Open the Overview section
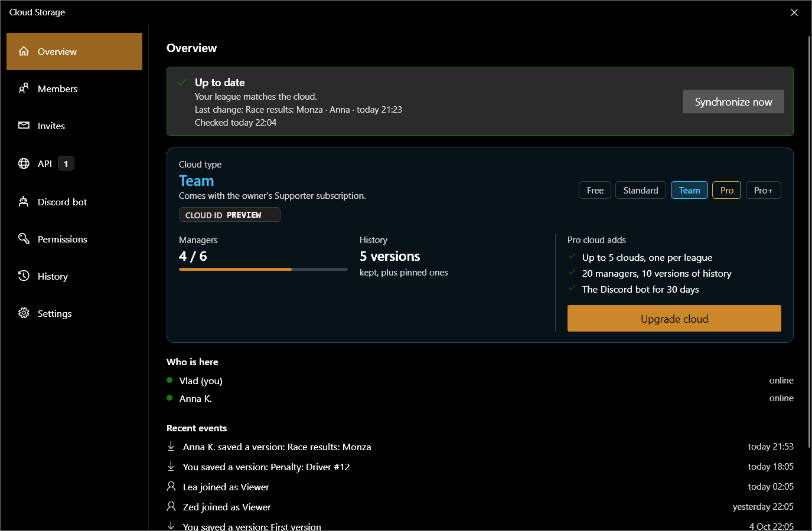The height and width of the screenshot is (531, 812). [74, 51]
